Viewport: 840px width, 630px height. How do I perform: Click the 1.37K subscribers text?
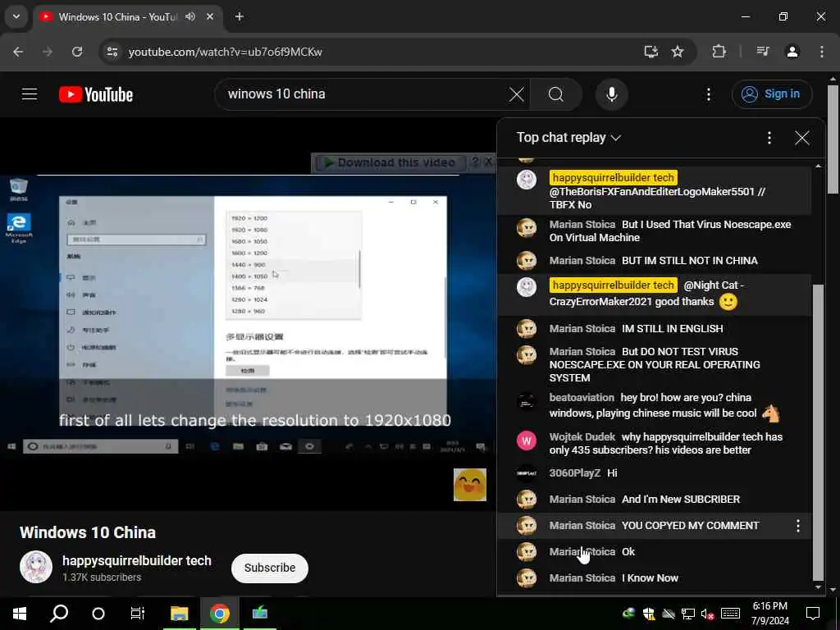pyautogui.click(x=102, y=577)
